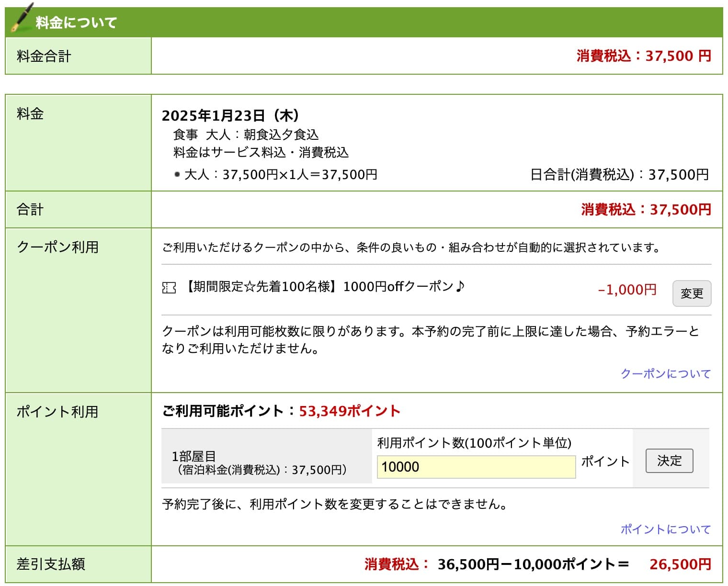This screenshot has width=728, height=586.
Task: Click the 利用ポイント数 input field showing 10000
Action: tap(476, 467)
